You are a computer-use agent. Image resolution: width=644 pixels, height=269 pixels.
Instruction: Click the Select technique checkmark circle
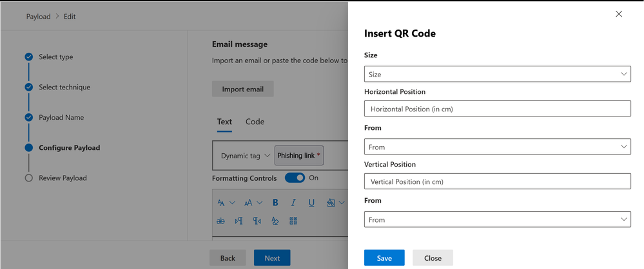click(28, 87)
